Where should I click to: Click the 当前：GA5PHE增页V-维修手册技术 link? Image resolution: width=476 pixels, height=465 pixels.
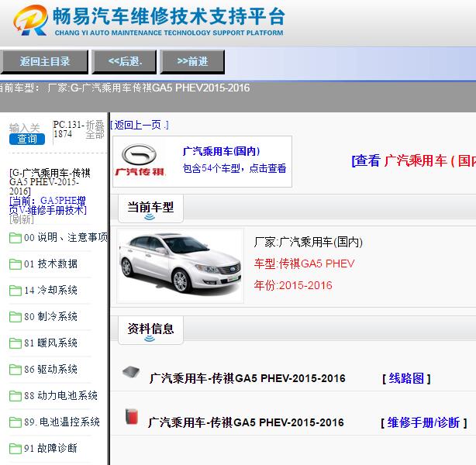48,205
